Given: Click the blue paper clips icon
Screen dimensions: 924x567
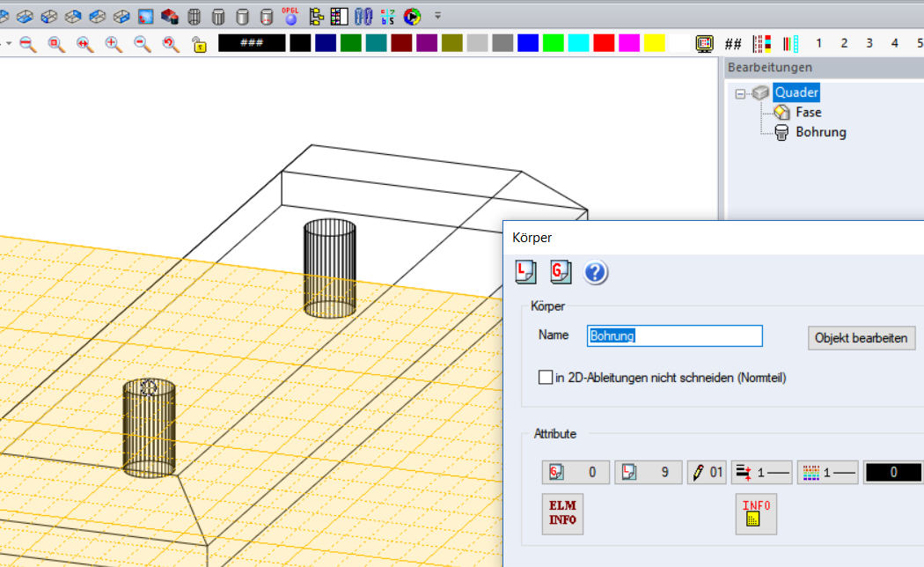Looking at the screenshot, I should click(x=363, y=17).
